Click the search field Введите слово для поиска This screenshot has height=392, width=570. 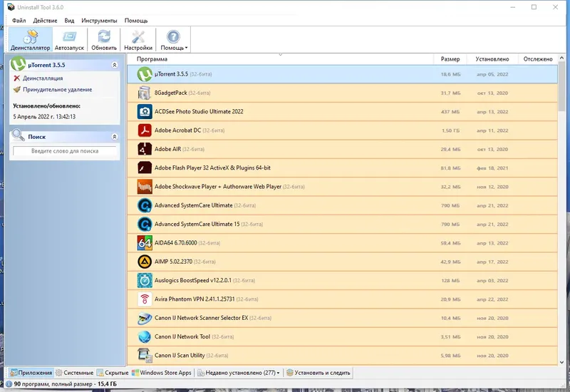pyautogui.click(x=65, y=151)
